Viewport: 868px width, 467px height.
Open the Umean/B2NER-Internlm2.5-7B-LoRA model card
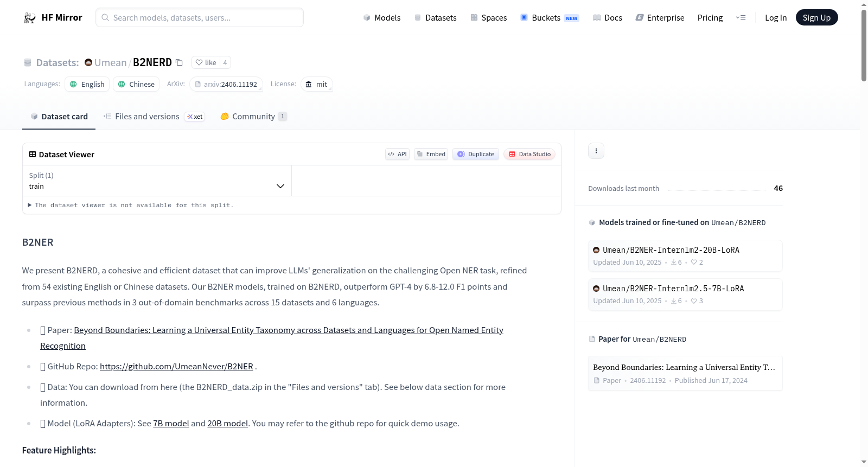tap(685, 295)
